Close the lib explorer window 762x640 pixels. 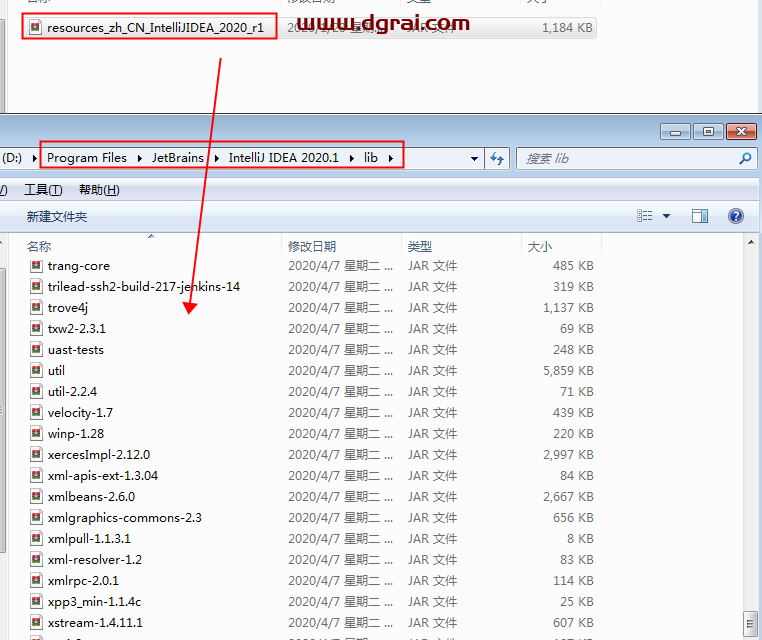pyautogui.click(x=741, y=132)
